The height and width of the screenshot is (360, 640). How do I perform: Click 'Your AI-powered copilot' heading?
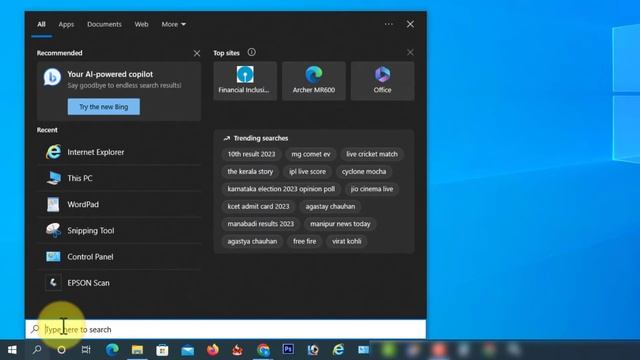(110, 74)
